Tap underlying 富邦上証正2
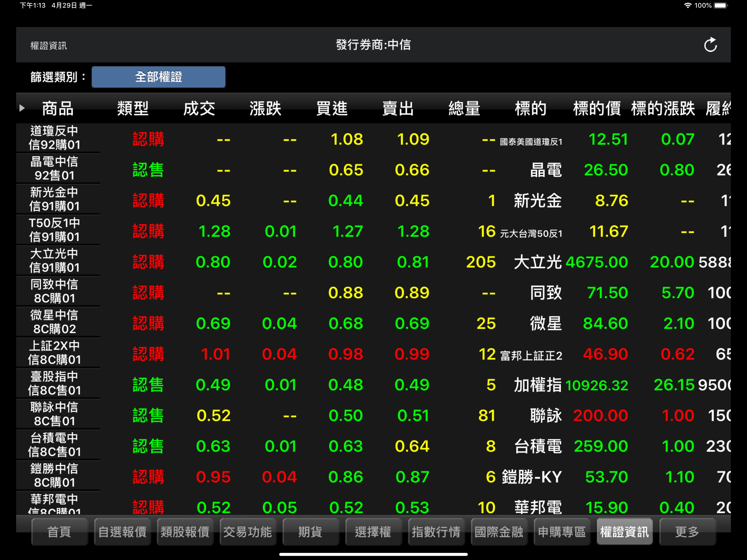This screenshot has width=747, height=560. [531, 356]
